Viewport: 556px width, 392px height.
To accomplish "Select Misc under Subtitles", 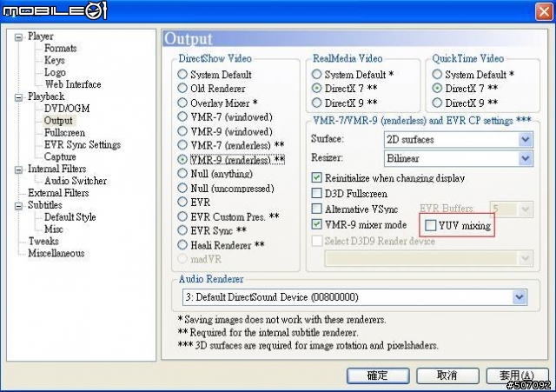I will click(54, 229).
